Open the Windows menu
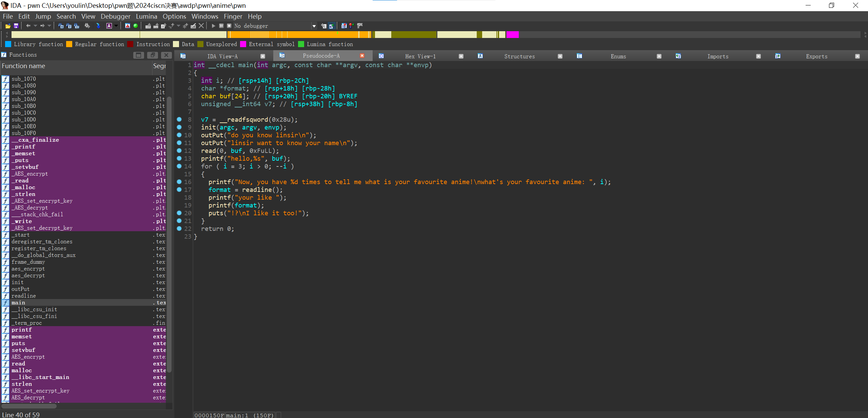This screenshot has height=418, width=868. pos(205,16)
